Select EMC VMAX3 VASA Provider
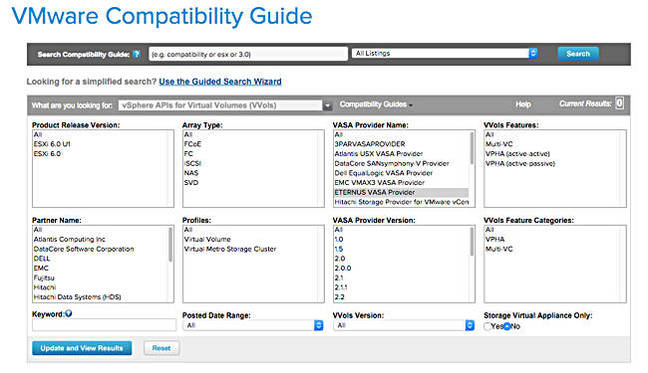Screen dimensions: 648x373 tap(379, 183)
